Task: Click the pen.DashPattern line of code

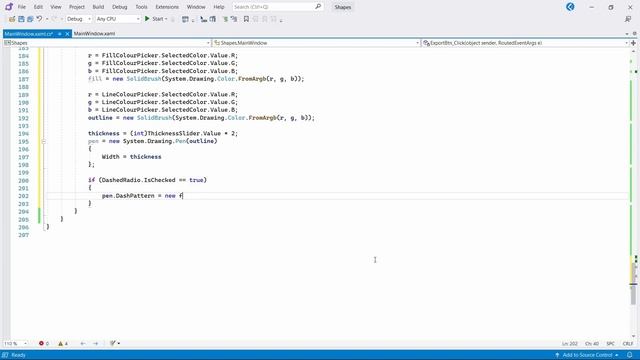Action: 142,196
